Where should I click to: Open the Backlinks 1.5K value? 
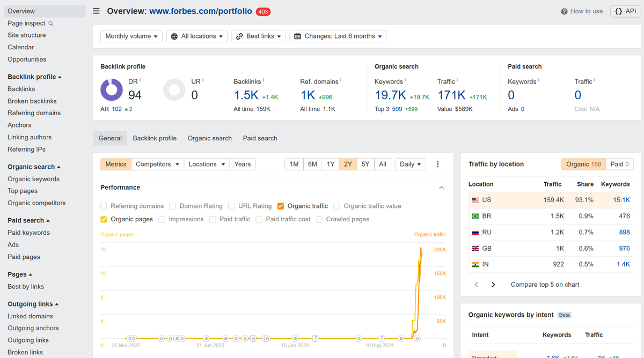pos(246,95)
